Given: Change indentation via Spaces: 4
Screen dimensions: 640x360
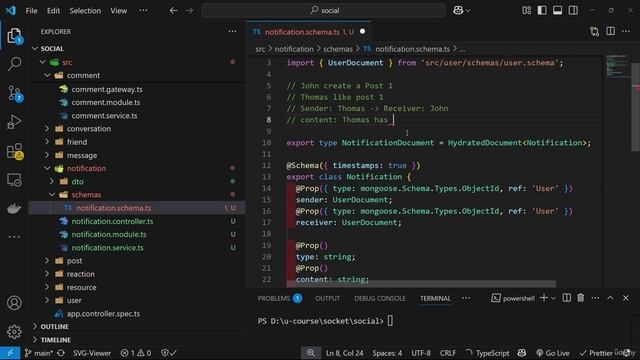Looking at the screenshot, I should [x=387, y=353].
